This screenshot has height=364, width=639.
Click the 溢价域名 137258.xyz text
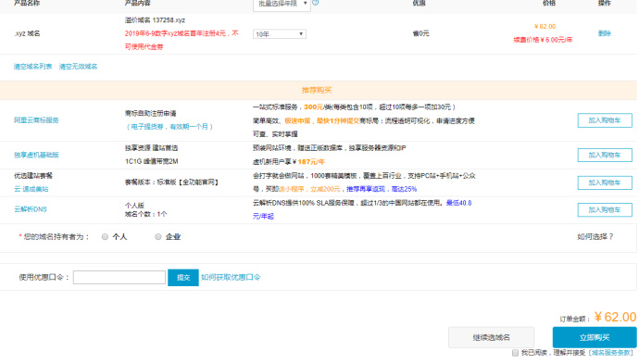click(155, 20)
